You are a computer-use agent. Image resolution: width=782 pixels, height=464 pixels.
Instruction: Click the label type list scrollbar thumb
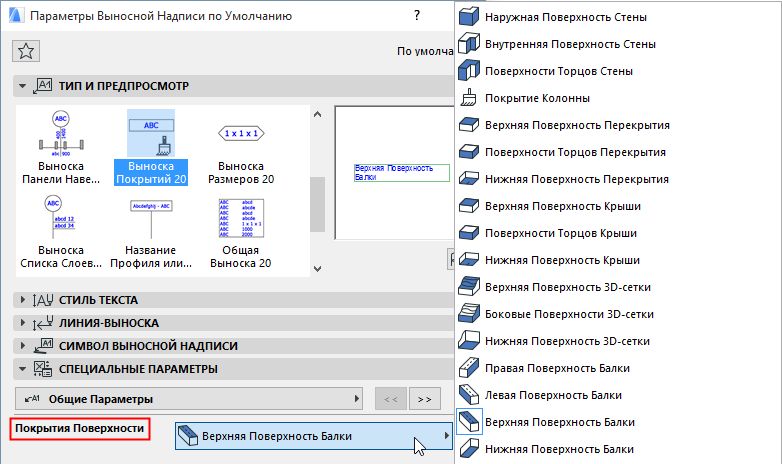(x=318, y=204)
